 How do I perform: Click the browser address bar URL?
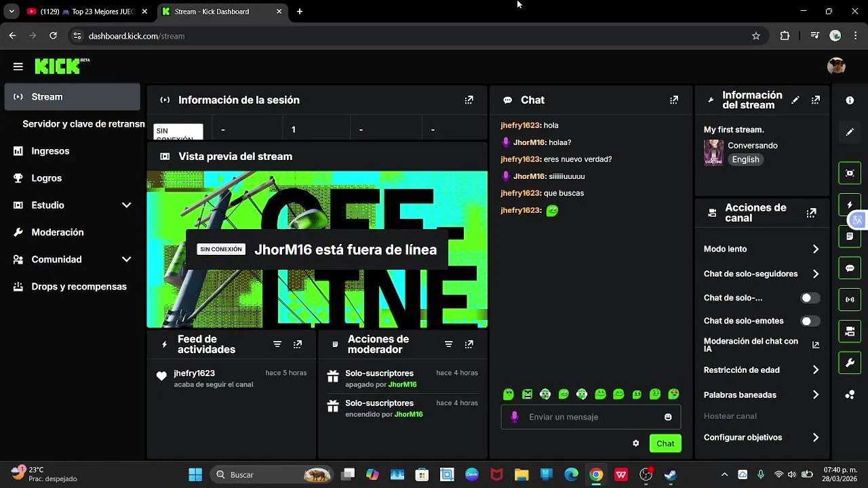(x=136, y=36)
